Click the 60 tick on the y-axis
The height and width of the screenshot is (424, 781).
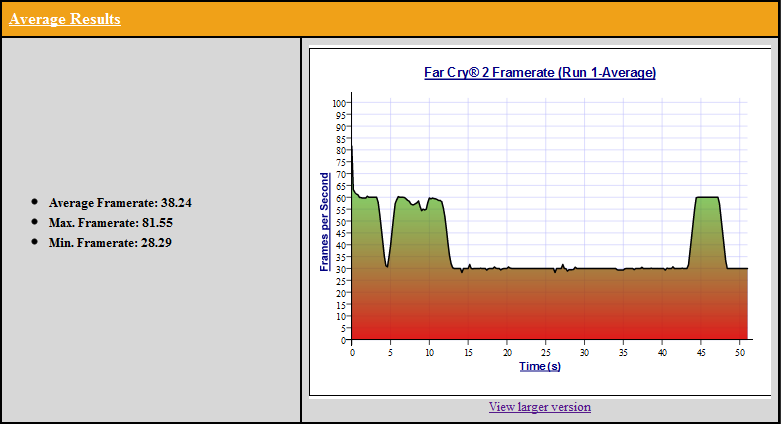pyautogui.click(x=341, y=198)
